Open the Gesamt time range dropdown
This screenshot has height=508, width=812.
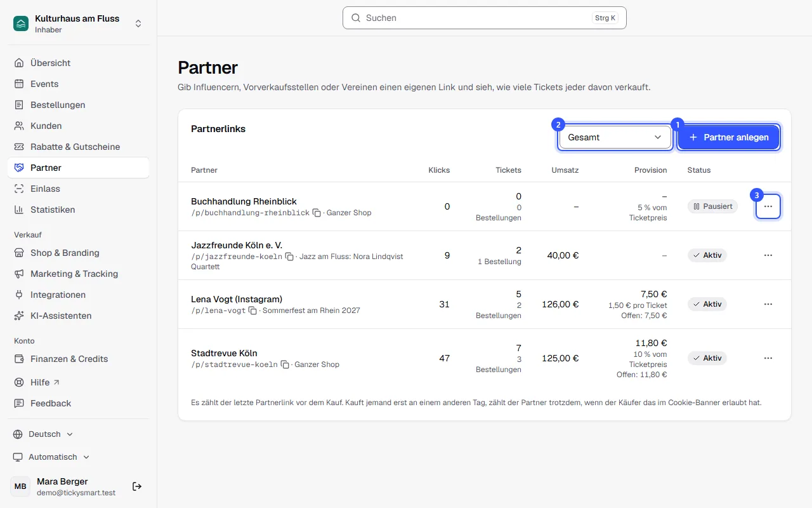coord(615,137)
